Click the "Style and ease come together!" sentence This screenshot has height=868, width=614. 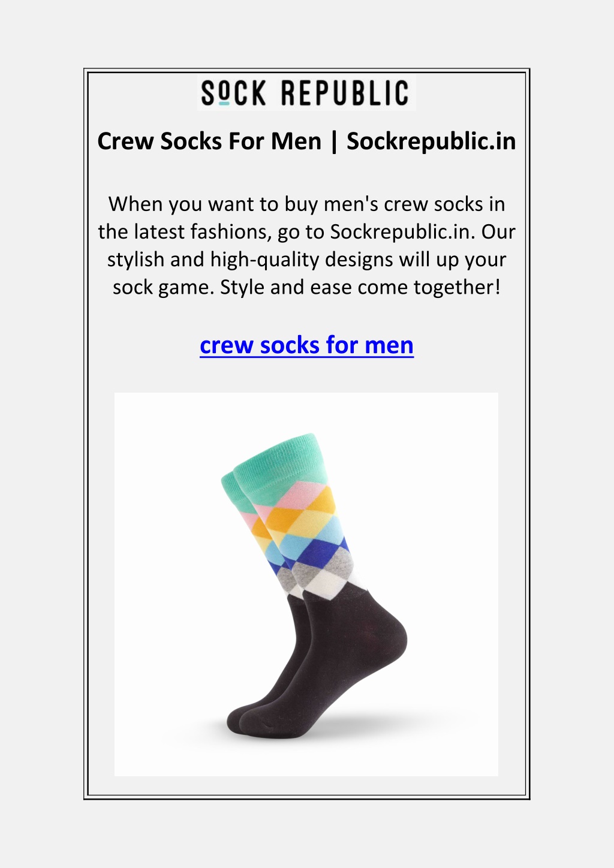click(360, 287)
